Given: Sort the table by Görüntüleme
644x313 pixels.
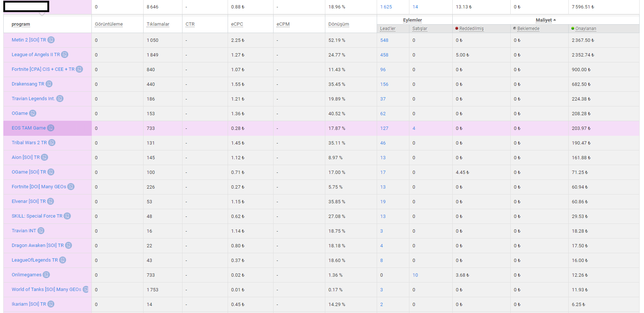Looking at the screenshot, I should pyautogui.click(x=109, y=24).
